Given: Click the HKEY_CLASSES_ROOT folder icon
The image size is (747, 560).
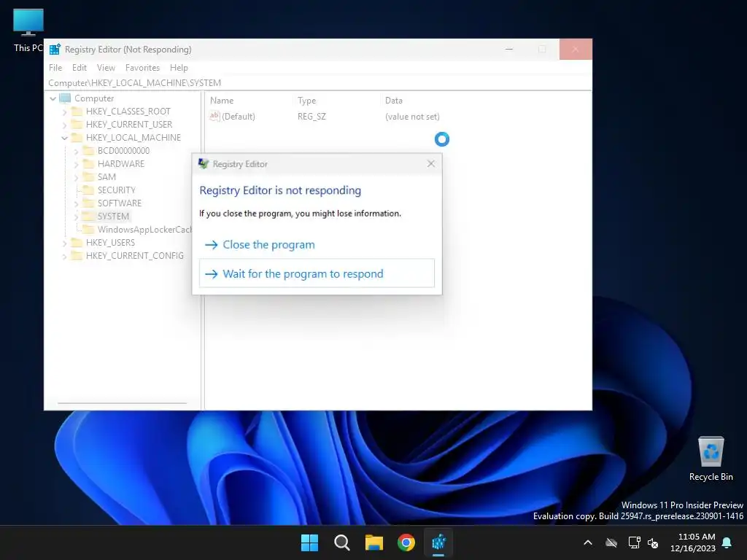Looking at the screenshot, I should [76, 112].
